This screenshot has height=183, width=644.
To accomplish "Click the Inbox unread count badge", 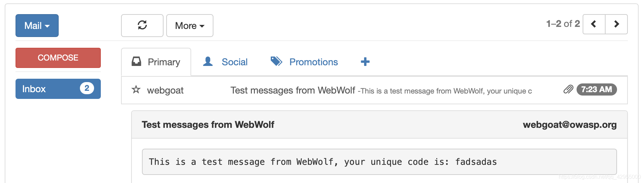I will [x=87, y=88].
